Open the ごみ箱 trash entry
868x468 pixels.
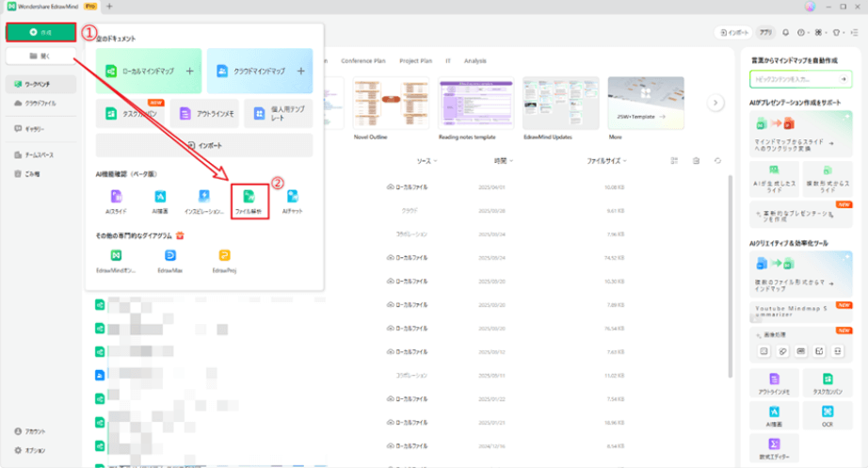coord(41,174)
